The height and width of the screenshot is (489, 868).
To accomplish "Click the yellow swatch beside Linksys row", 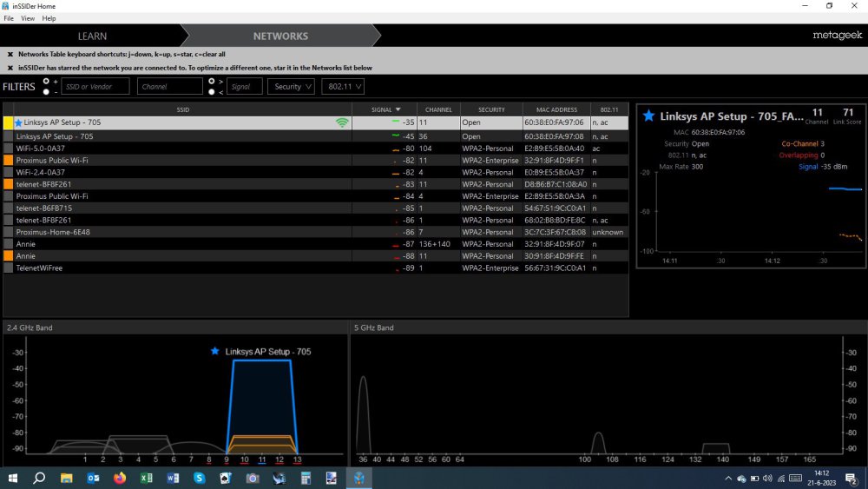I will click(x=8, y=123).
